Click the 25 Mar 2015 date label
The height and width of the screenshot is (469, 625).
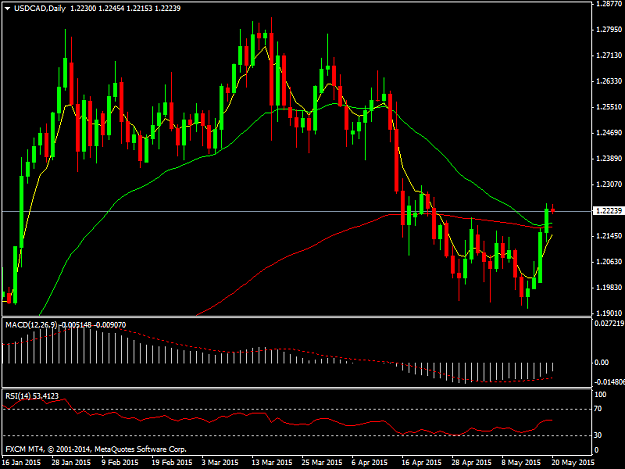322,463
